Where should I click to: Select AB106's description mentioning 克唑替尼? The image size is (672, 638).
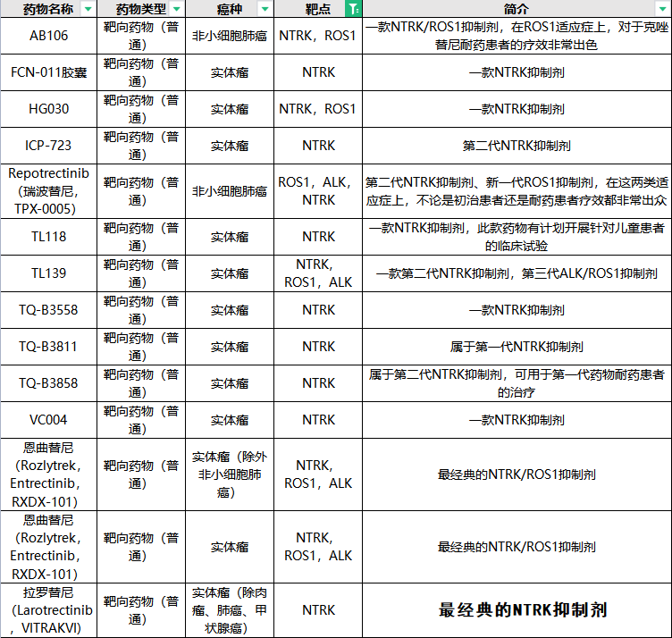pyautogui.click(x=517, y=36)
